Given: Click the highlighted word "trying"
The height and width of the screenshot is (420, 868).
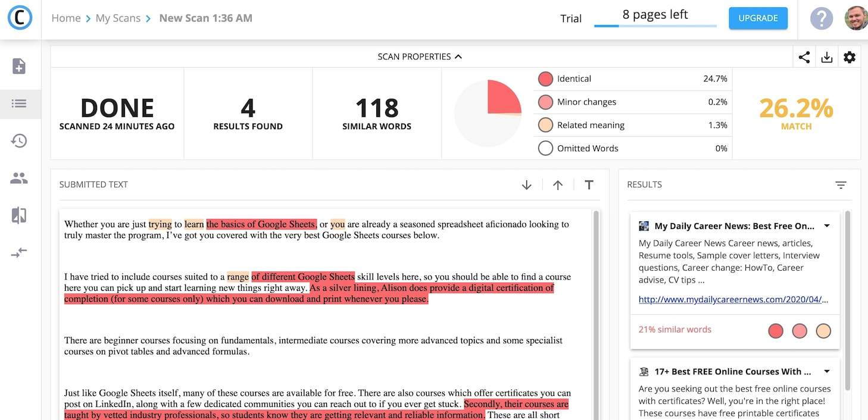Looking at the screenshot, I should coord(160,225).
